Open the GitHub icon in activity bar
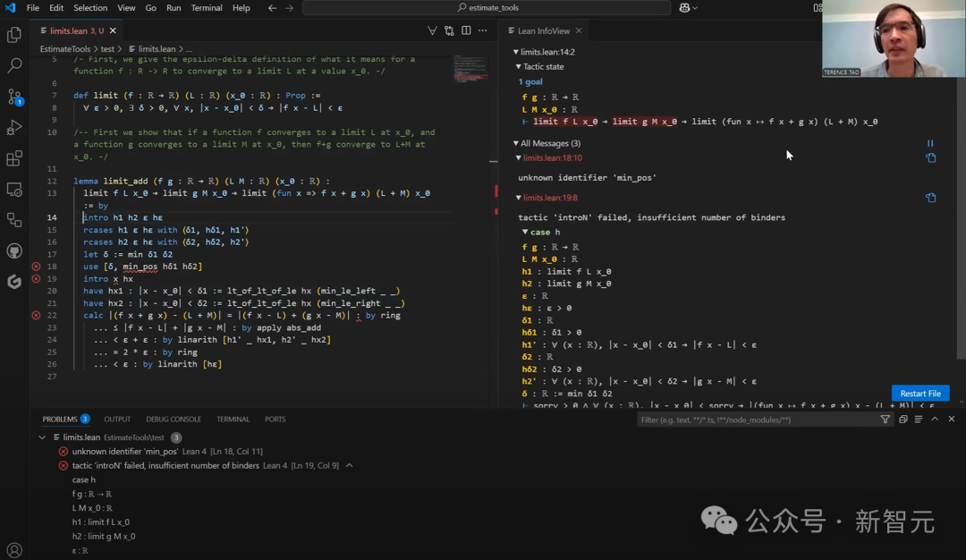This screenshot has height=560, width=966. 14,250
